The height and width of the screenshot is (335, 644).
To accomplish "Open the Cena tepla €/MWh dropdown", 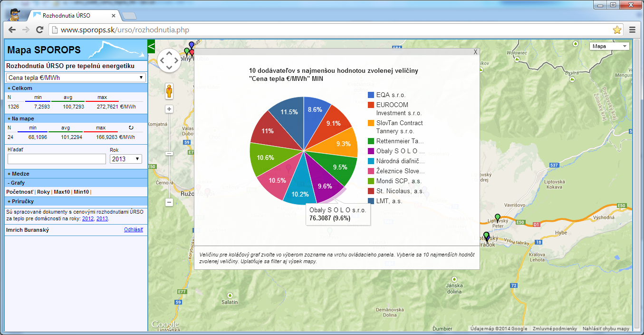I will pyautogui.click(x=76, y=78).
